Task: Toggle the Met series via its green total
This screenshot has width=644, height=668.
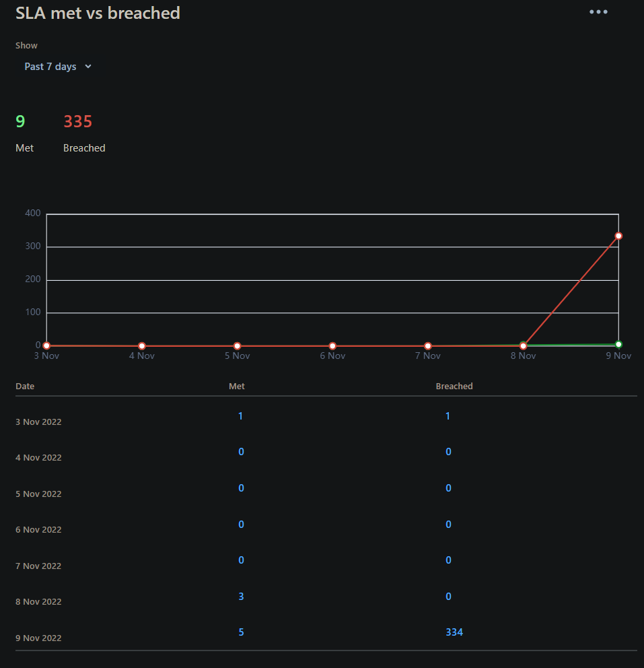Action: point(20,121)
